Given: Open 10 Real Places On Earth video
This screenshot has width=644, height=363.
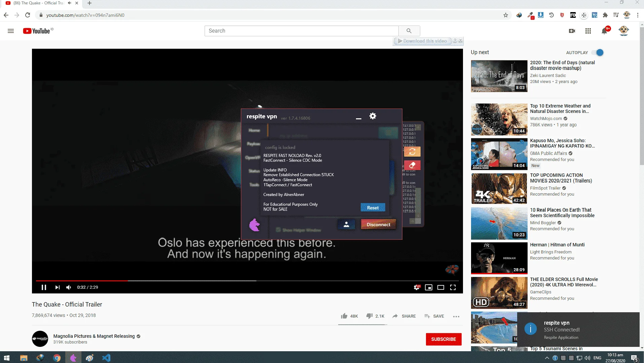Looking at the screenshot, I should [562, 213].
